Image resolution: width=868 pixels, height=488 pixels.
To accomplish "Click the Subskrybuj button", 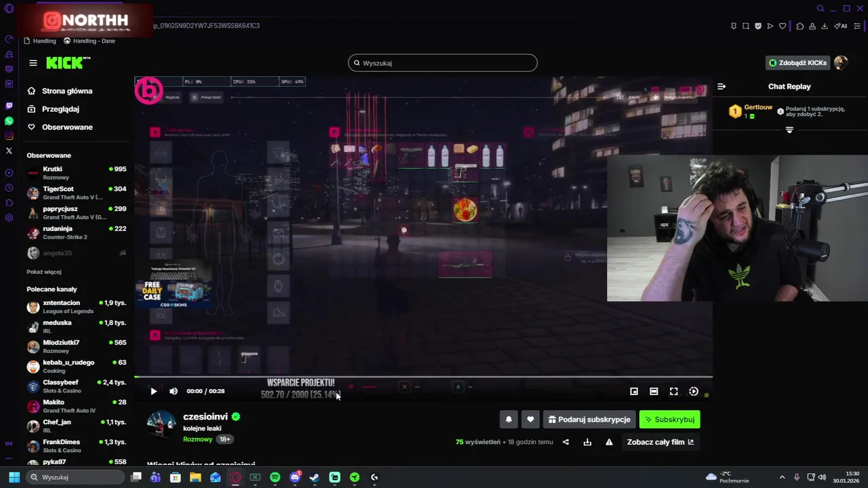I will [x=670, y=420].
